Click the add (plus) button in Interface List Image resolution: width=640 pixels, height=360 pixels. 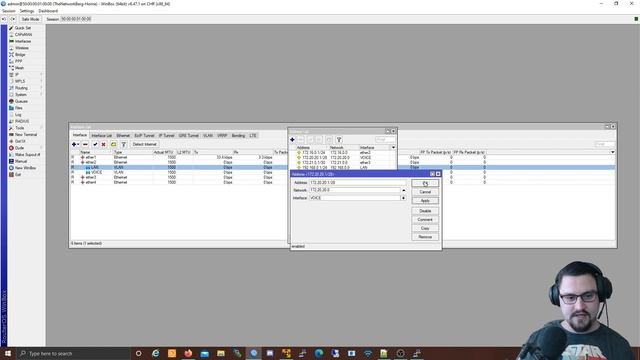pos(75,144)
